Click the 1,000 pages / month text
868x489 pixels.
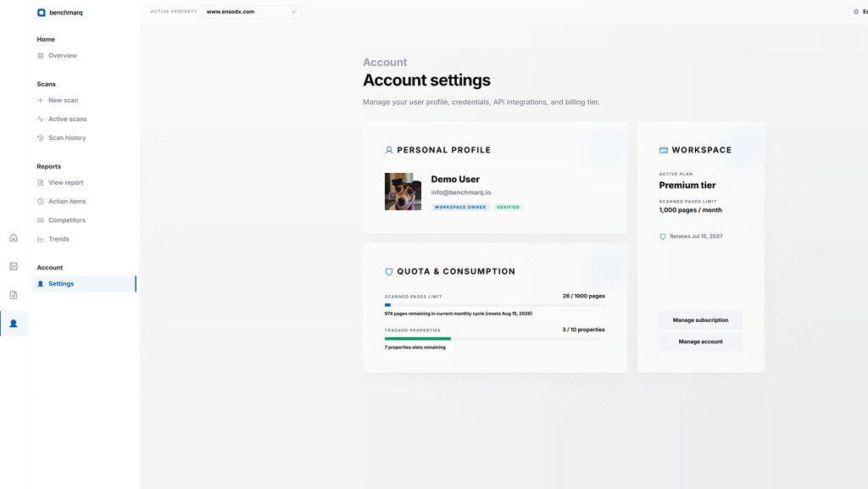pos(690,210)
